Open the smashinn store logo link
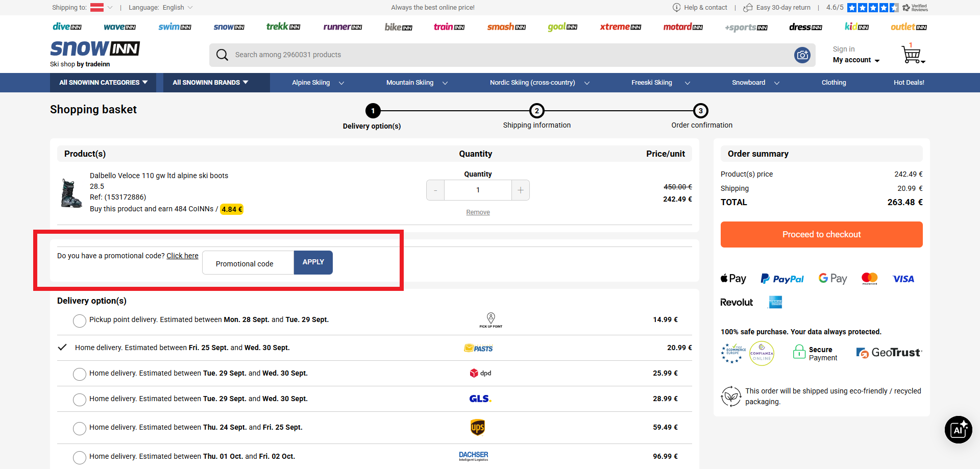This screenshot has width=980, height=469. tap(506, 27)
